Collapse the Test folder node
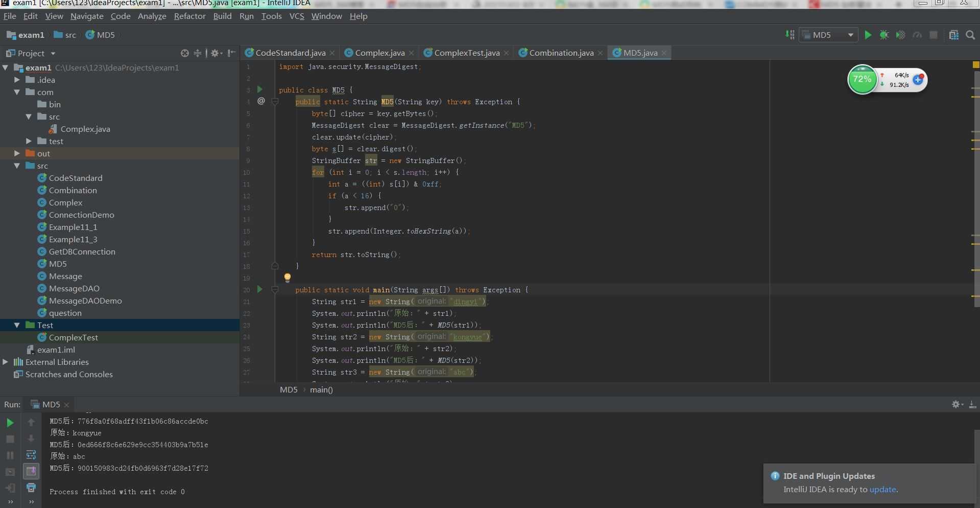 tap(17, 325)
